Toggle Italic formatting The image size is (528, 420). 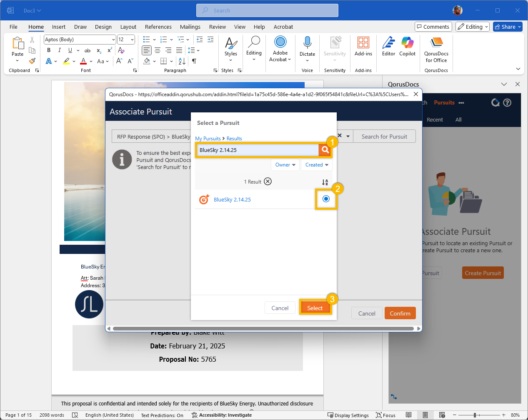(59, 50)
